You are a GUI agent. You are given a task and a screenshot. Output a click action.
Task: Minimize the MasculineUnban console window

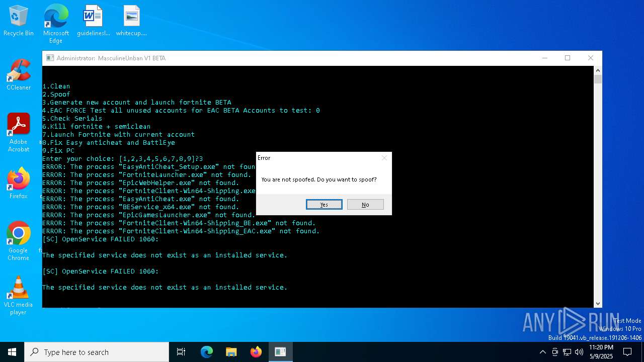(x=544, y=58)
